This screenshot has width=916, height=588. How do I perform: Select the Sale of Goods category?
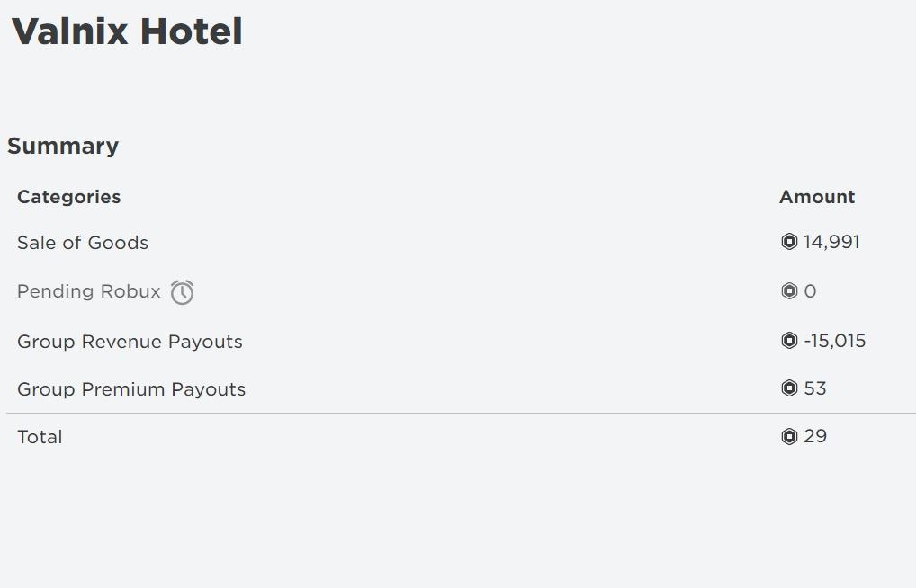[83, 243]
